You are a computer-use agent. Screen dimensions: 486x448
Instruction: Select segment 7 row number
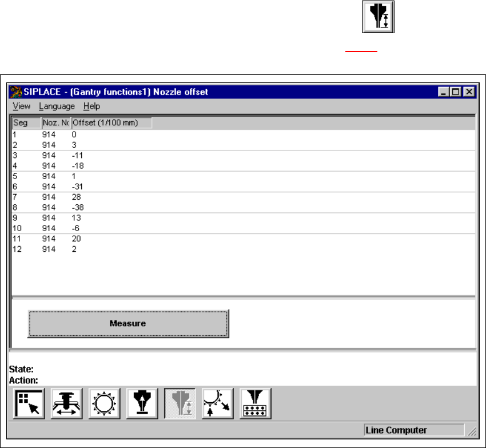tap(15, 197)
